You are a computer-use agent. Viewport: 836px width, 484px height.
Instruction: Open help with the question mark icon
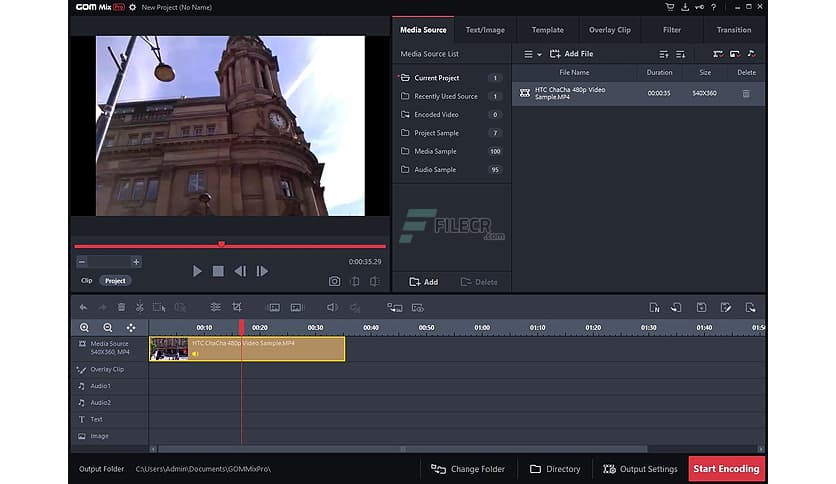(x=713, y=7)
